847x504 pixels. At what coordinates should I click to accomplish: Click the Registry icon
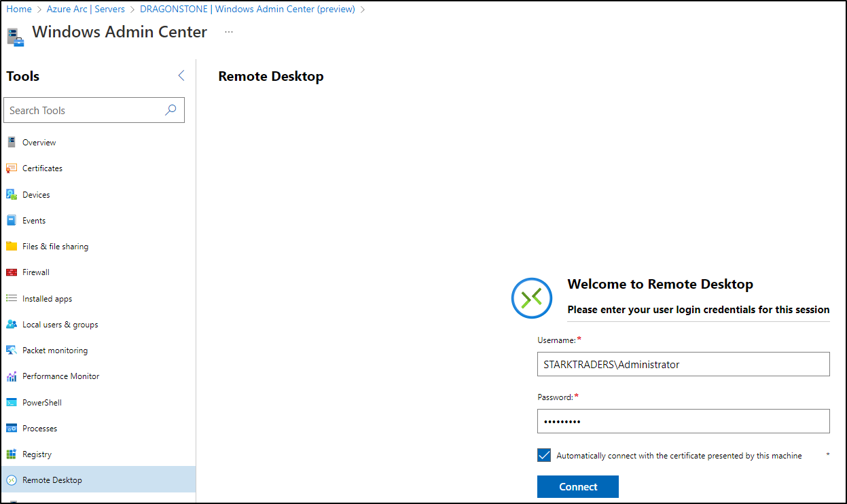pyautogui.click(x=11, y=454)
